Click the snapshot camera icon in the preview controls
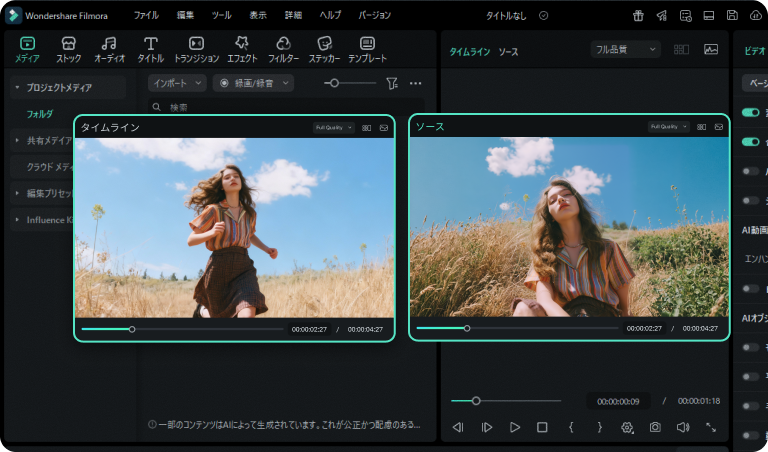The height and width of the screenshot is (452, 768). click(655, 427)
